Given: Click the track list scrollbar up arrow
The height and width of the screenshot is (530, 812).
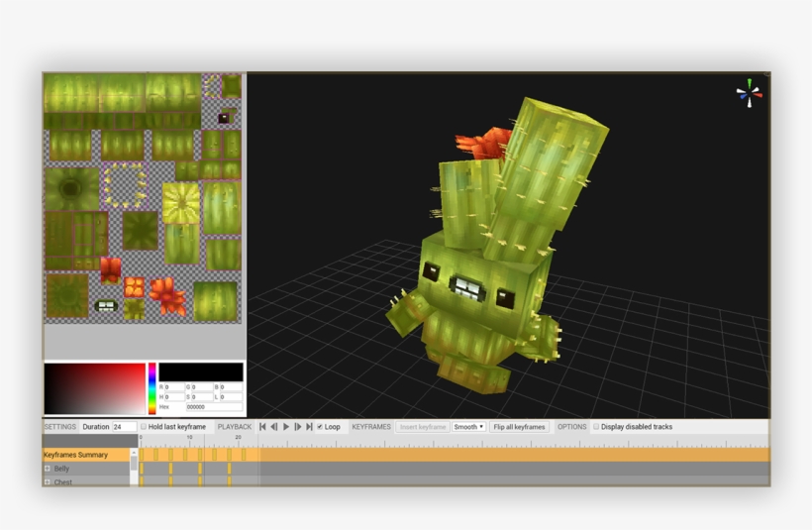Looking at the screenshot, I should point(134,453).
